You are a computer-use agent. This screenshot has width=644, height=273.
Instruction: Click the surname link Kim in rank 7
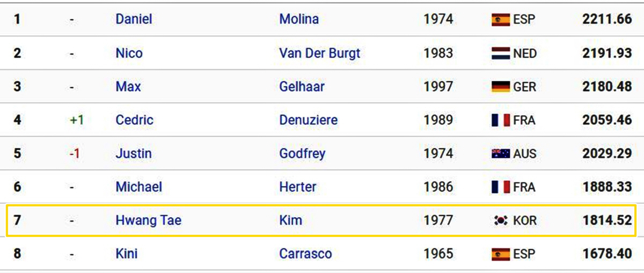pos(290,220)
